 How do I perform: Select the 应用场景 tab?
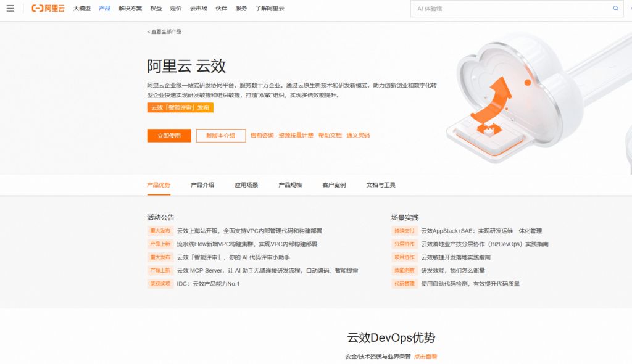[x=247, y=184]
